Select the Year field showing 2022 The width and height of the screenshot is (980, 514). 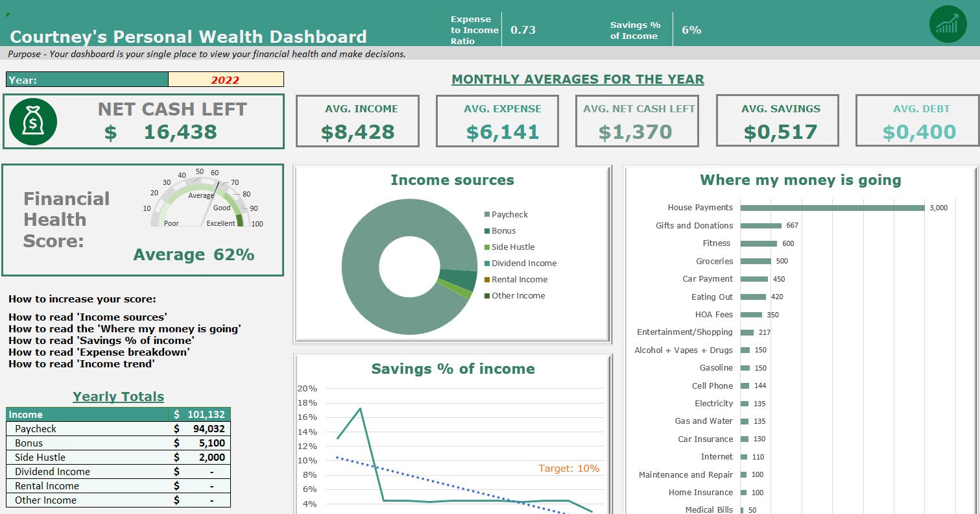click(226, 79)
